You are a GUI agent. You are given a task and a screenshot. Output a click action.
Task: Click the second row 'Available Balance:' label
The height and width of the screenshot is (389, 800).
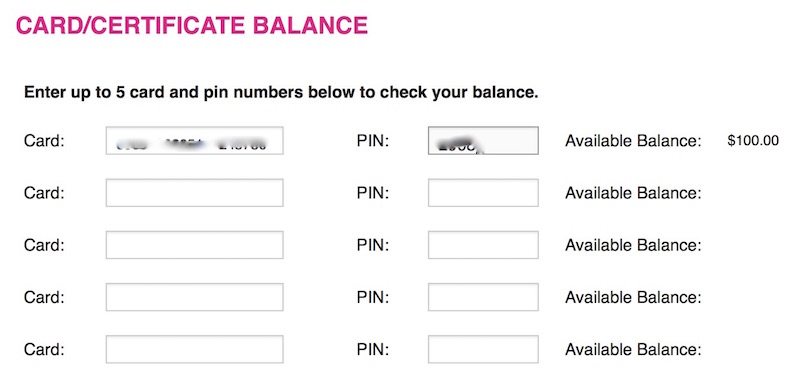coord(633,193)
